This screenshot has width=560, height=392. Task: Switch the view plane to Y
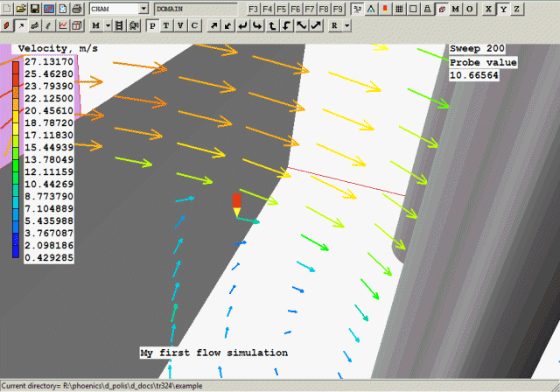tap(502, 8)
